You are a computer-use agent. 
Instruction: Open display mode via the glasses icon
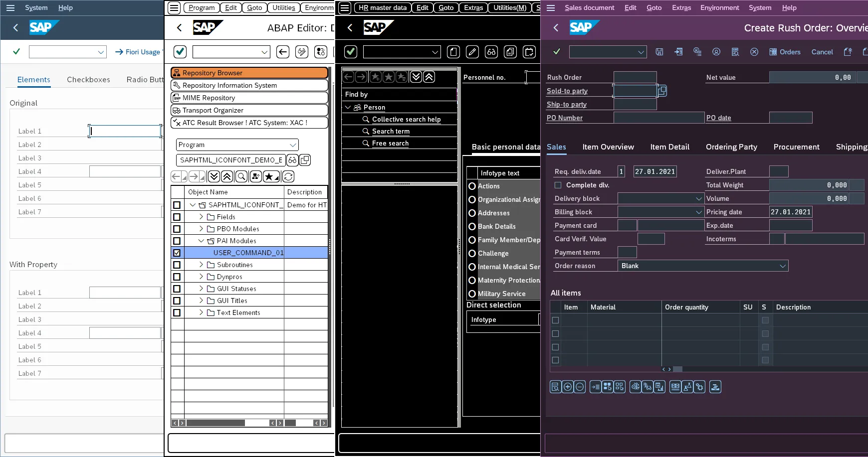[491, 52]
